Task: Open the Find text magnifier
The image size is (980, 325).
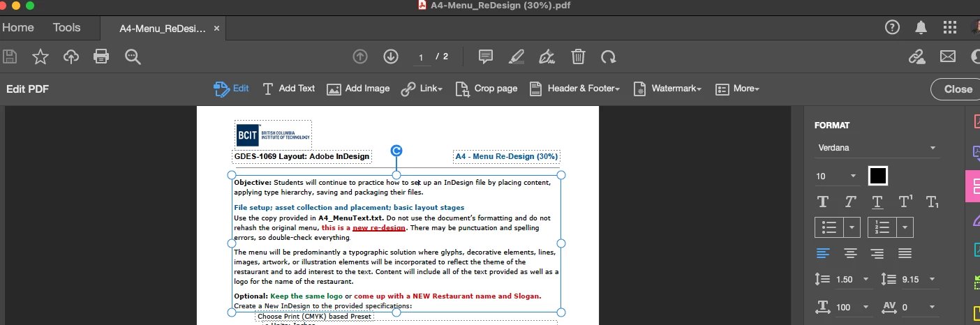Action: click(x=133, y=56)
